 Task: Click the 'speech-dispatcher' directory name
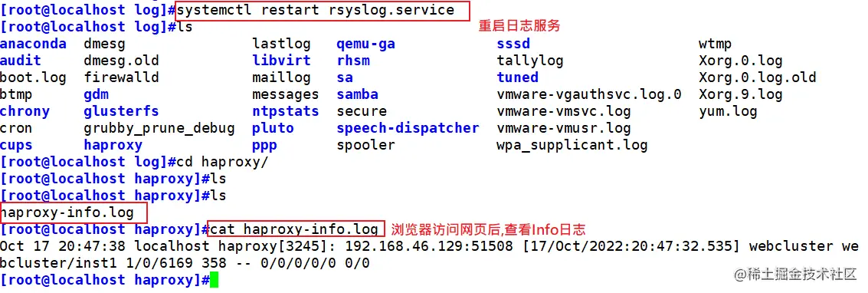point(408,129)
